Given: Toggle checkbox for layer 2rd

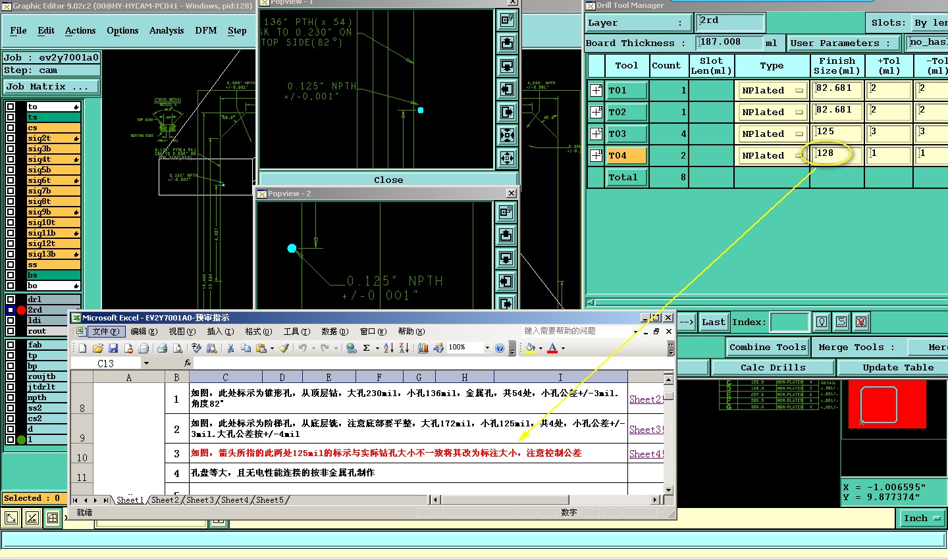Looking at the screenshot, I should pyautogui.click(x=11, y=310).
